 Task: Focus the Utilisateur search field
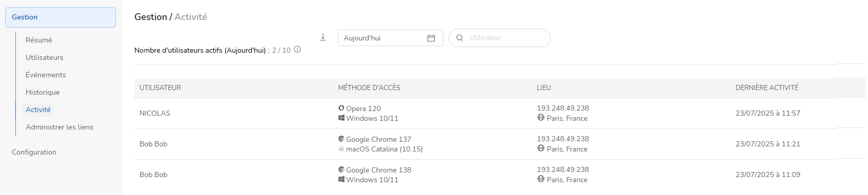[499, 38]
